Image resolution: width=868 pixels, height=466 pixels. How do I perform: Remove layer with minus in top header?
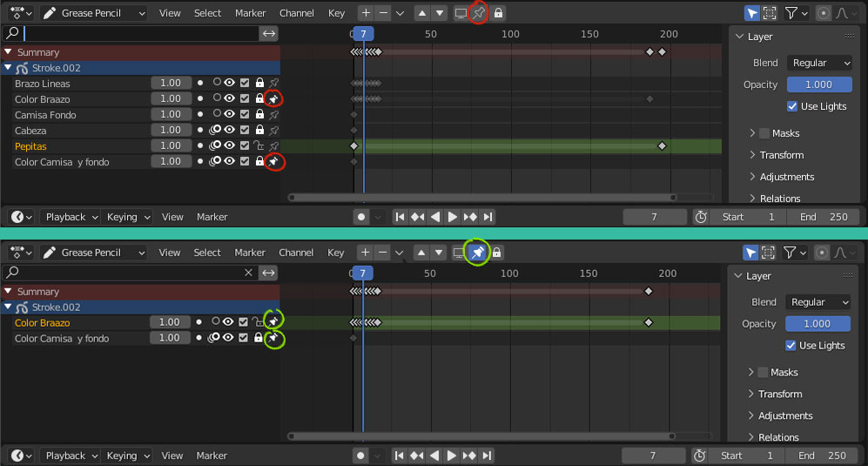tap(383, 13)
